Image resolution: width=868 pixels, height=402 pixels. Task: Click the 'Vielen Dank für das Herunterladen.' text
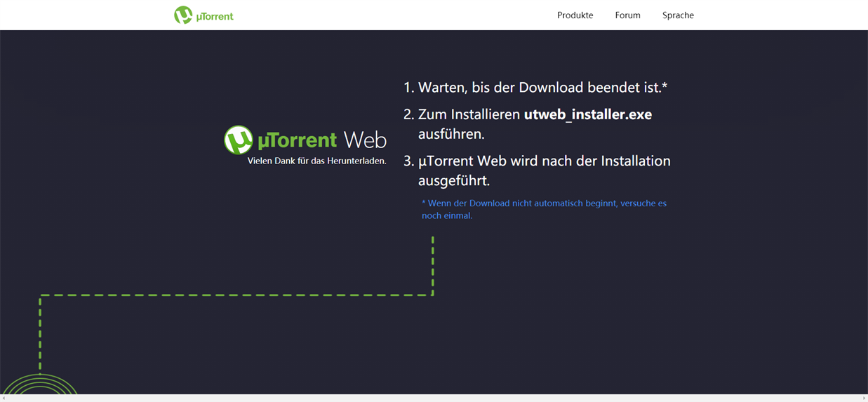coord(316,161)
